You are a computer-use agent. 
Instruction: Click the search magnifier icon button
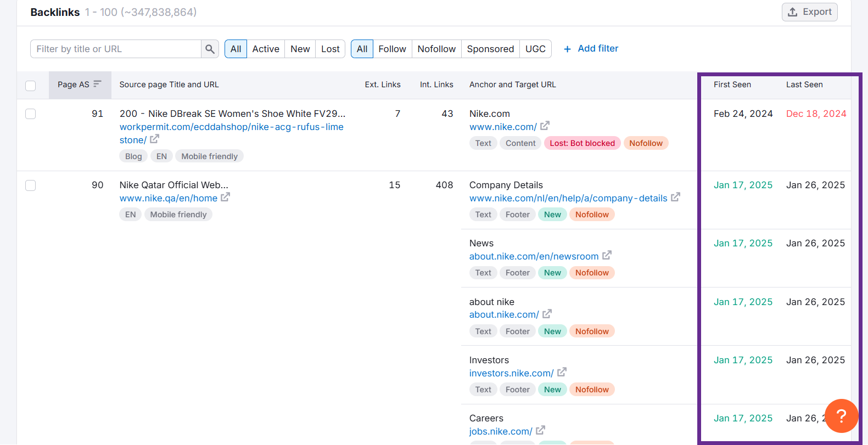[210, 49]
